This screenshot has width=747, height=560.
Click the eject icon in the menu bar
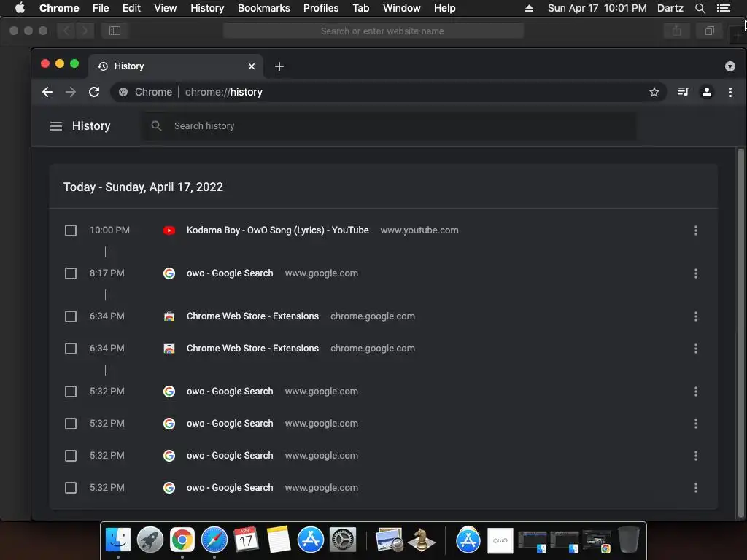(x=529, y=8)
